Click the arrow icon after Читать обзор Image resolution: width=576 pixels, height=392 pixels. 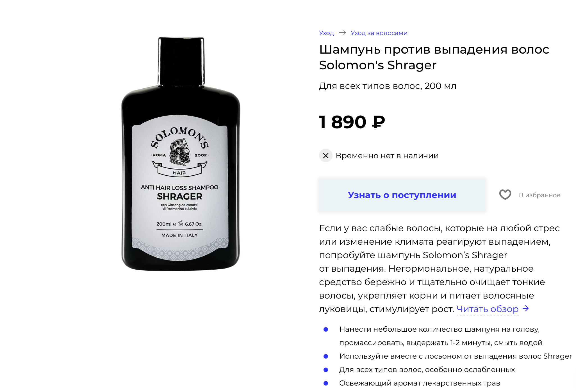tap(526, 309)
